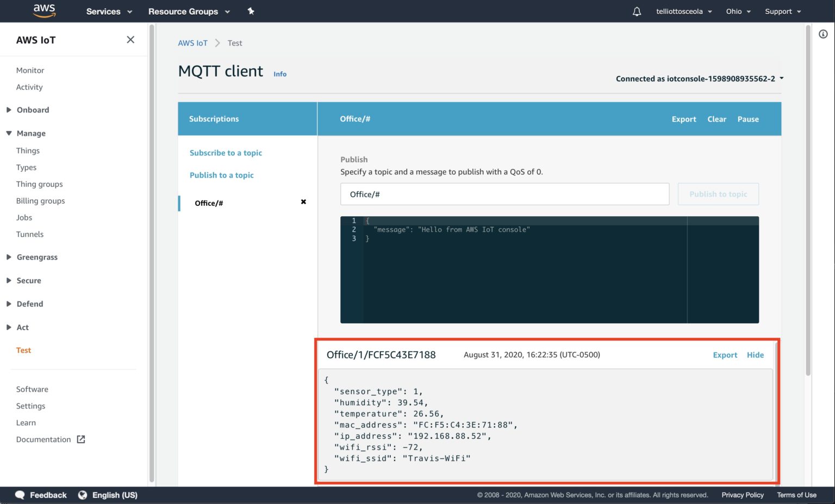Screen dimensions: 835x504
Task: Open the Support dropdown menu
Action: coord(783,11)
